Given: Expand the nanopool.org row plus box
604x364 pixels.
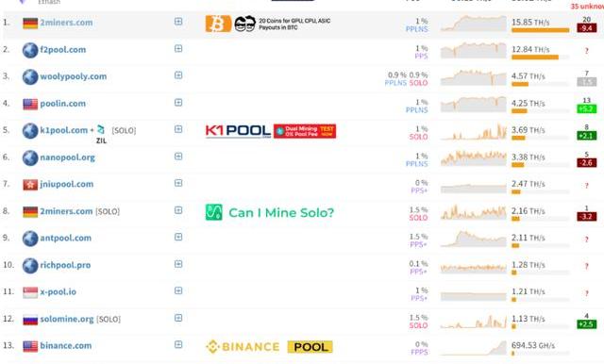Looking at the screenshot, I should [178, 157].
